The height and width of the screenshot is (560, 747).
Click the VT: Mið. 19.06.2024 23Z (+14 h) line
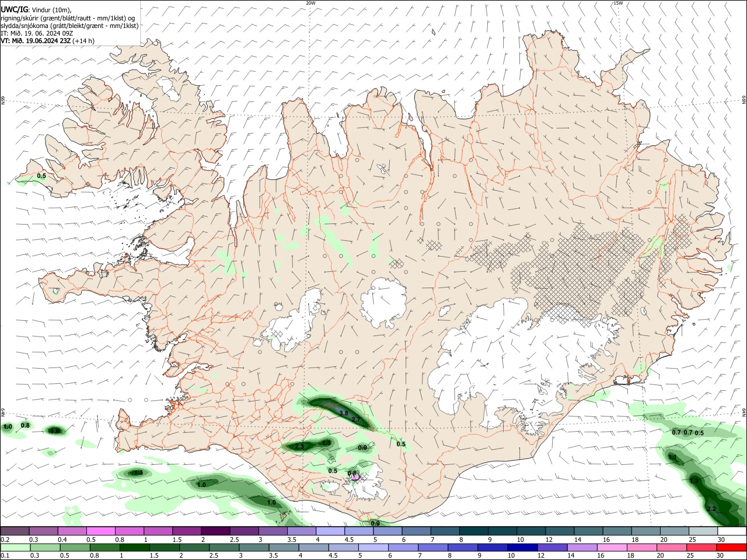tap(47, 41)
